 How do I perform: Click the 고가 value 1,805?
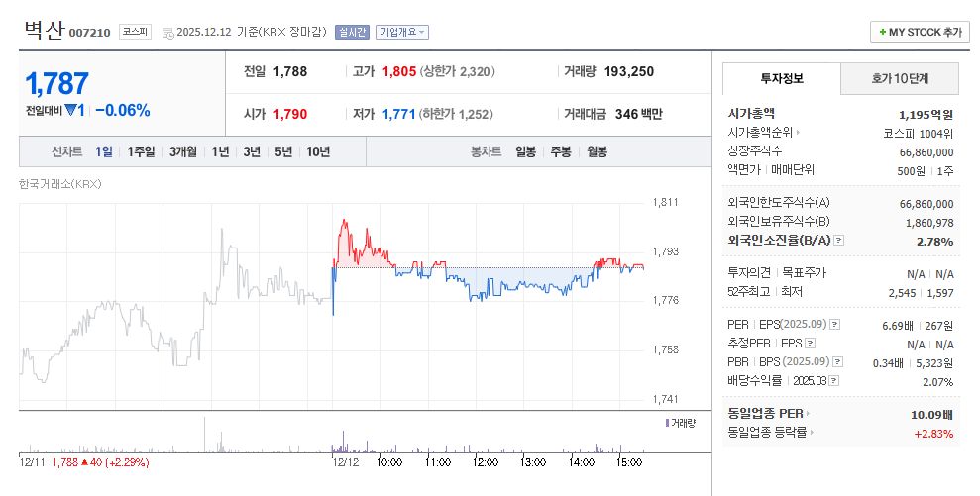click(x=399, y=72)
